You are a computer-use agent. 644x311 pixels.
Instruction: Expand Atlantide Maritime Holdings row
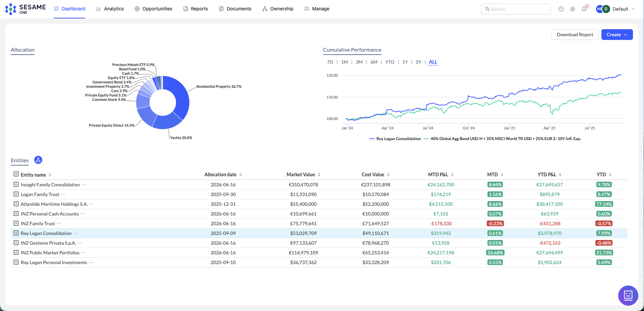(16, 204)
